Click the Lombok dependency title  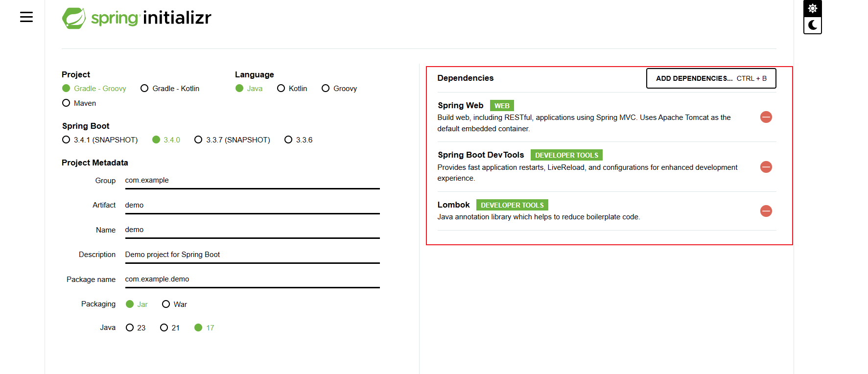[x=453, y=205]
